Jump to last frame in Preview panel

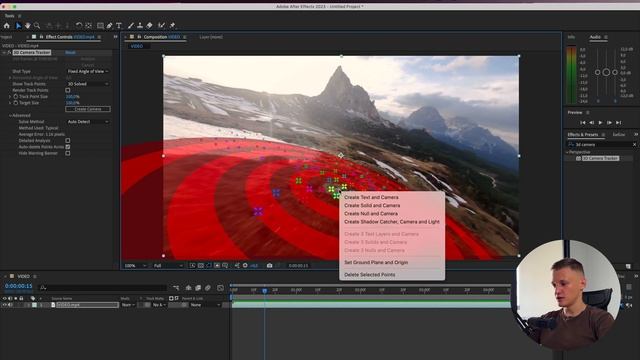click(x=618, y=122)
